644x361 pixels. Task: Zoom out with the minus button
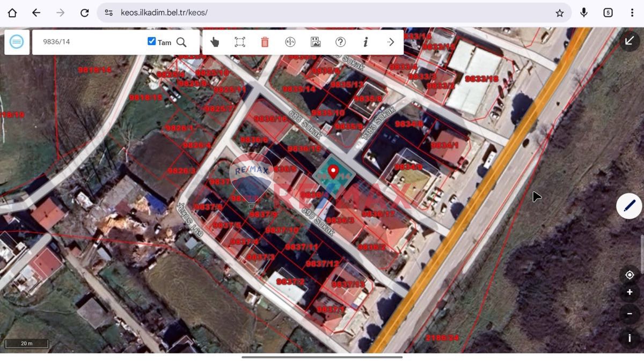pos(630,314)
